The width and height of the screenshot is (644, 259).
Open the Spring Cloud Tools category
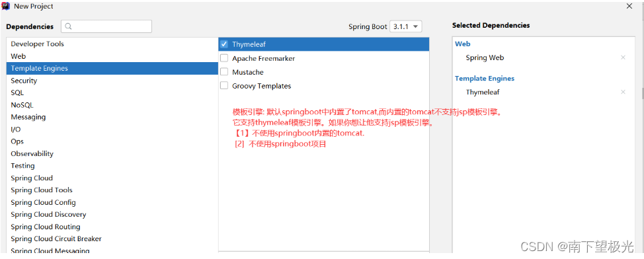tap(112, 190)
